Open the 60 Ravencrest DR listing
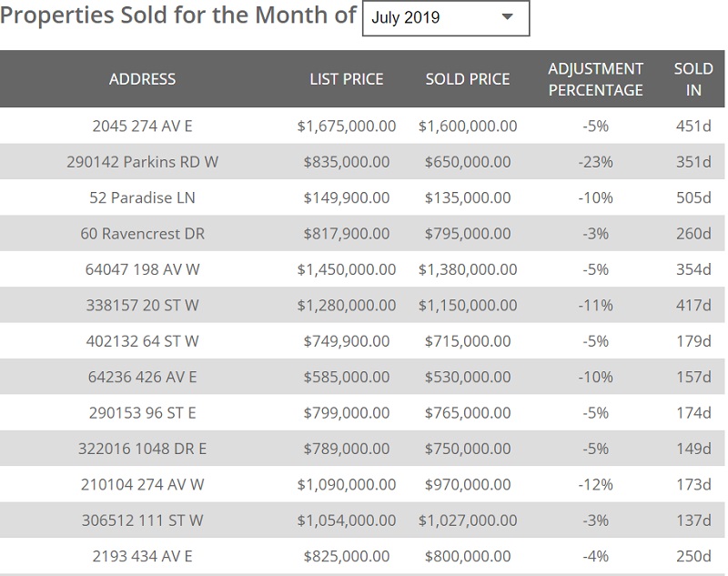728x576 pixels. tap(142, 234)
